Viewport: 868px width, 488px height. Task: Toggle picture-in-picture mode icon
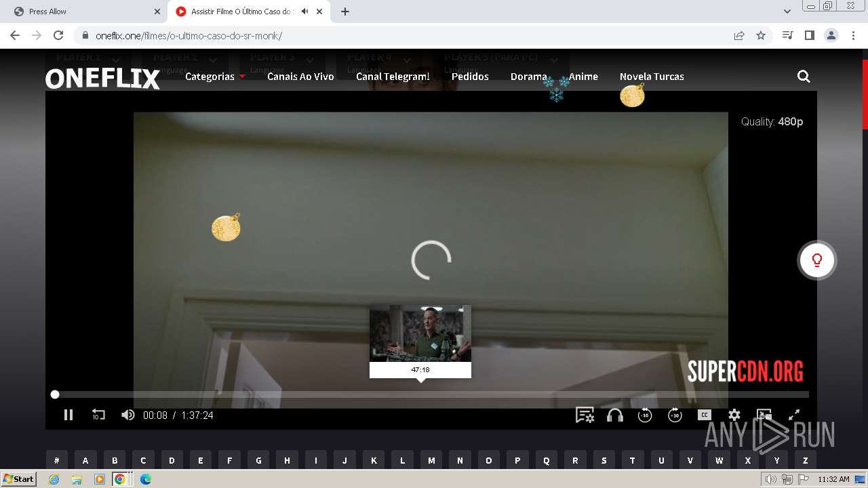764,415
